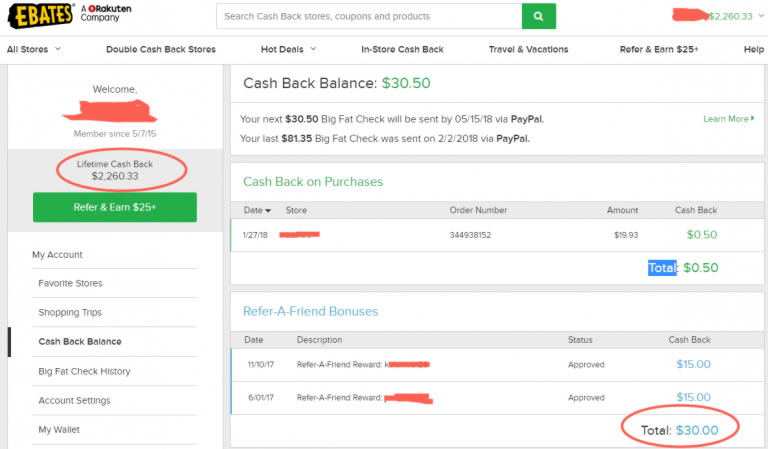
Task: Open In-Store Cash Back menu
Action: coord(402,49)
